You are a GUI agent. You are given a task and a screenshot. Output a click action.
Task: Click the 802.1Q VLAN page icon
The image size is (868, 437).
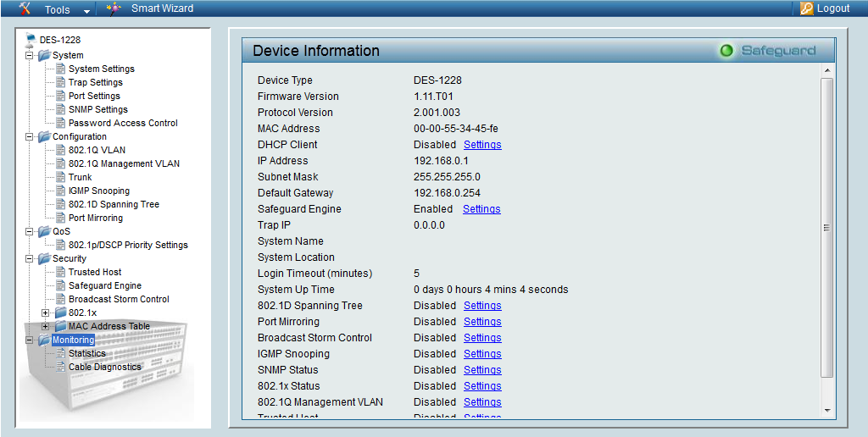tap(60, 150)
